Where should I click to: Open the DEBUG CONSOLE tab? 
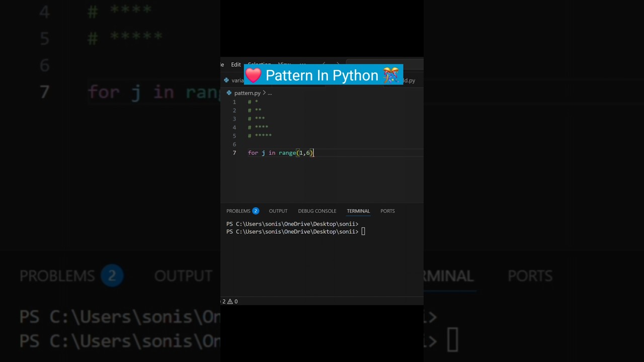[x=317, y=211]
